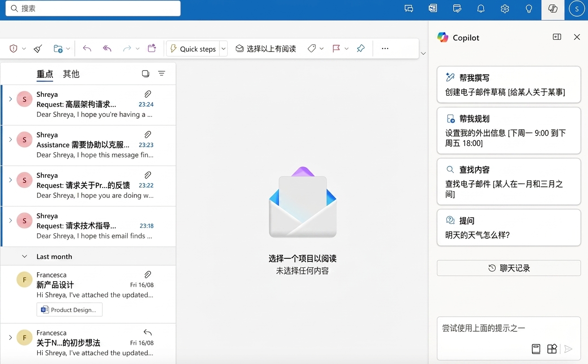Open the Report shield dropdown arrow
The width and height of the screenshot is (588, 364).
[24, 48]
